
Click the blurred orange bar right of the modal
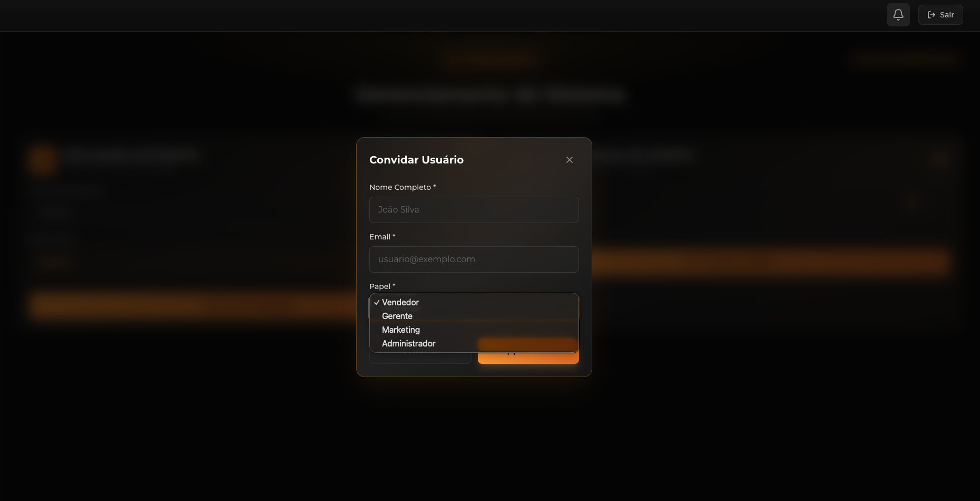click(x=769, y=262)
